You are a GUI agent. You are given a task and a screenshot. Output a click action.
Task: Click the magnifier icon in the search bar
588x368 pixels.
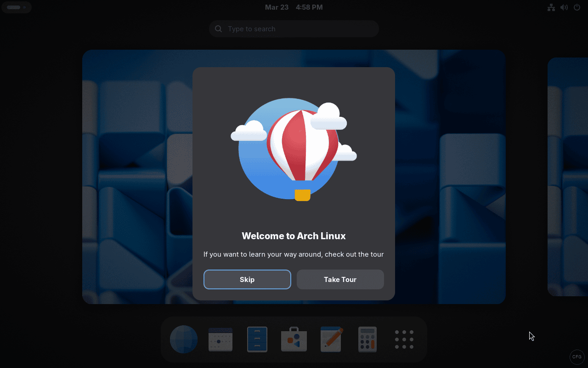(218, 29)
